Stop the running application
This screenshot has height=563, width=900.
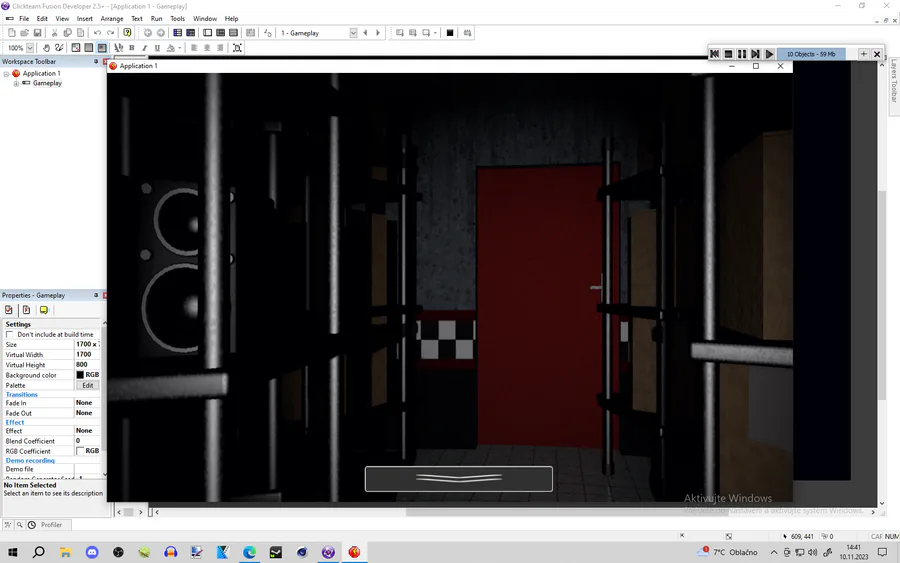click(x=728, y=54)
